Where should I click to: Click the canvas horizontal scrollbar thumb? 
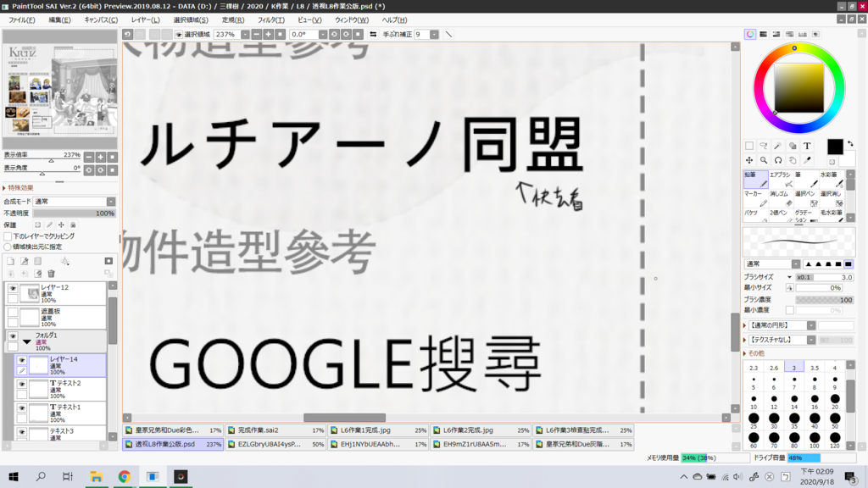pyautogui.click(x=344, y=418)
